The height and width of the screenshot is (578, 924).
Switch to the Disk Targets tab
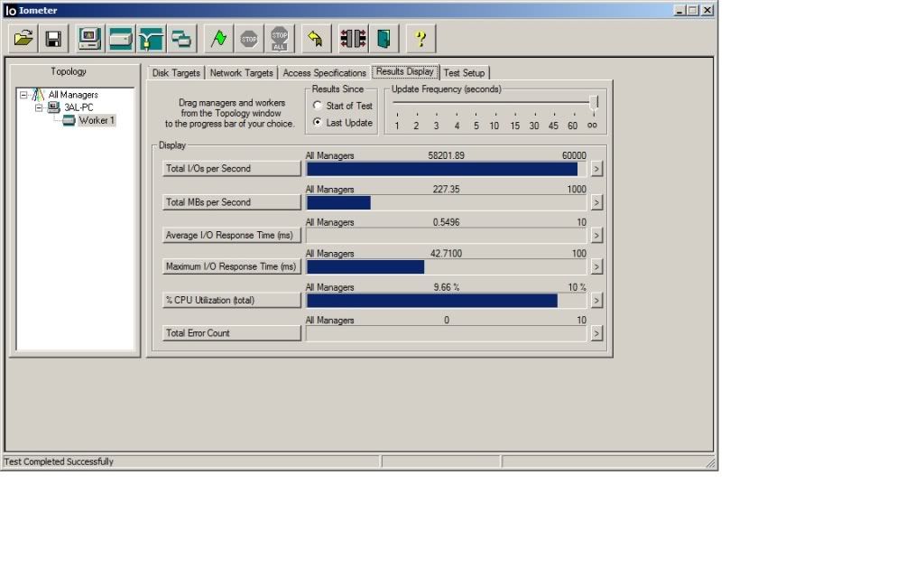176,72
